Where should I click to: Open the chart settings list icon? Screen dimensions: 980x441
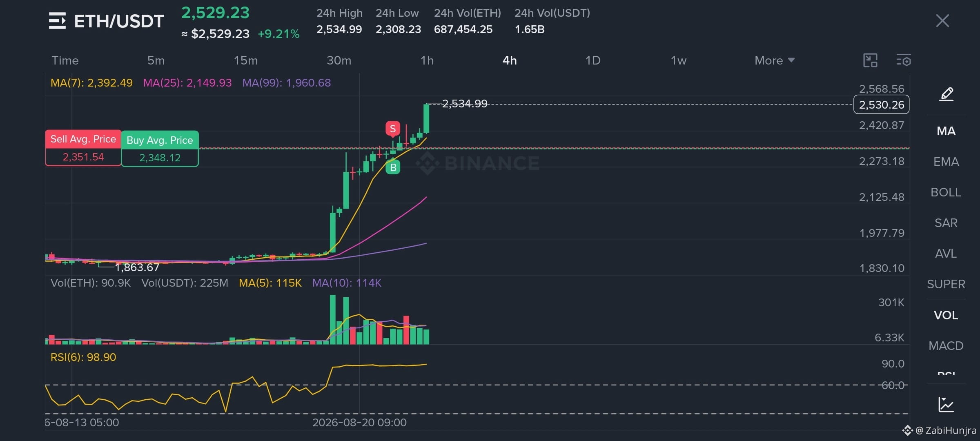[904, 60]
